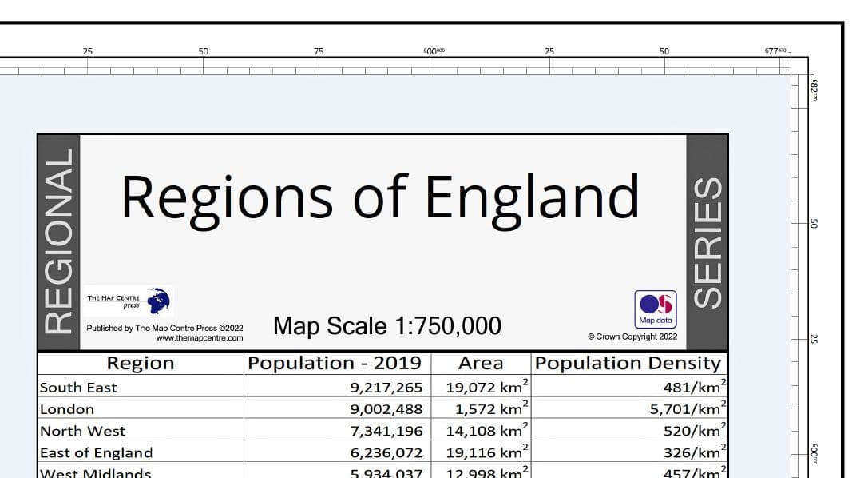Image resolution: width=868 pixels, height=478 pixels.
Task: Click the © Crown Copyright 2022 text
Action: pos(632,337)
